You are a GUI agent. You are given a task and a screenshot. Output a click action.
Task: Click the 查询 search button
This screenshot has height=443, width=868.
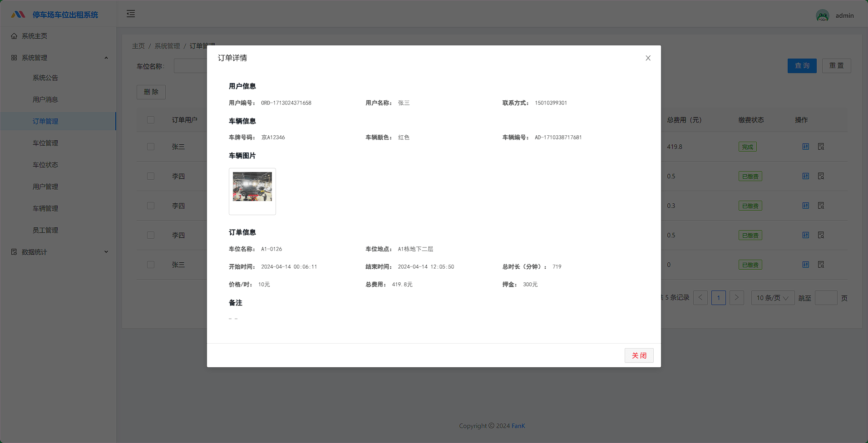point(802,66)
